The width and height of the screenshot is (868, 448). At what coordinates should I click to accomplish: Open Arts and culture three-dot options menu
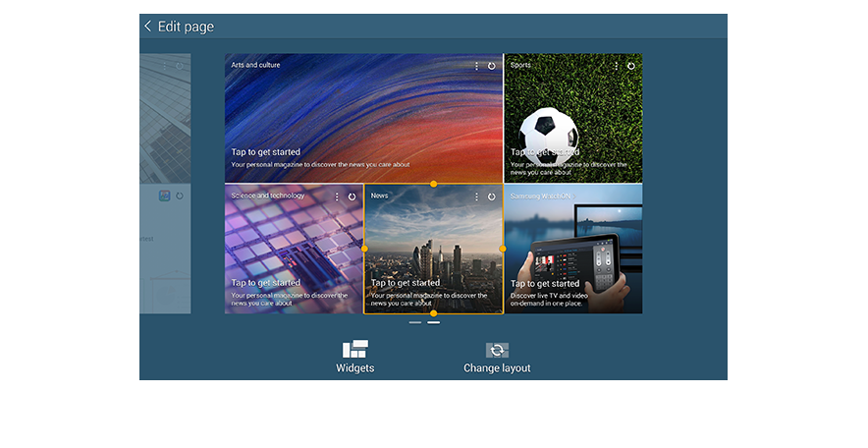(x=476, y=66)
